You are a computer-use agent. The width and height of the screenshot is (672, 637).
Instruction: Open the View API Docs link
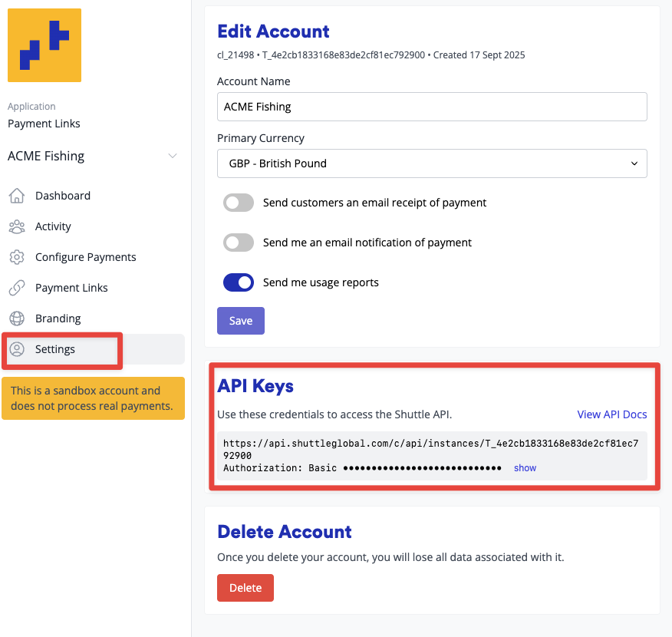point(611,414)
